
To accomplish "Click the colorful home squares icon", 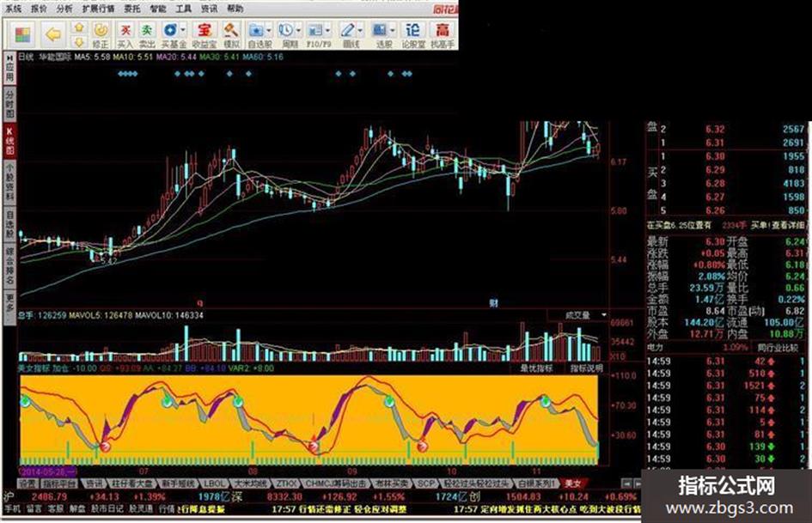I will [x=23, y=34].
